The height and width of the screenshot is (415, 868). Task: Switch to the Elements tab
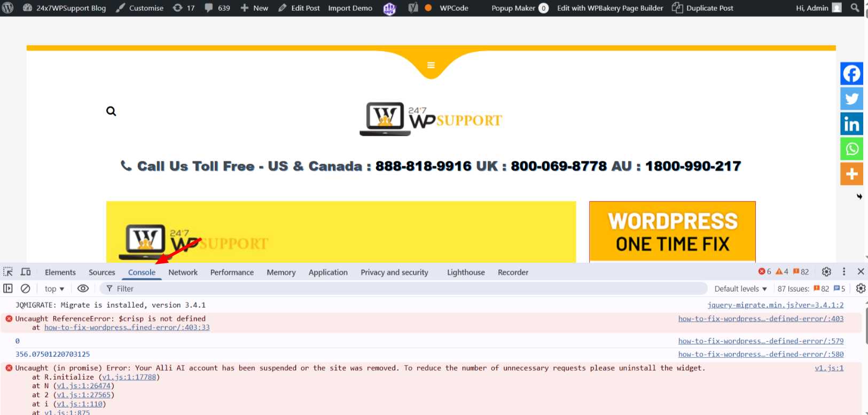coord(60,272)
